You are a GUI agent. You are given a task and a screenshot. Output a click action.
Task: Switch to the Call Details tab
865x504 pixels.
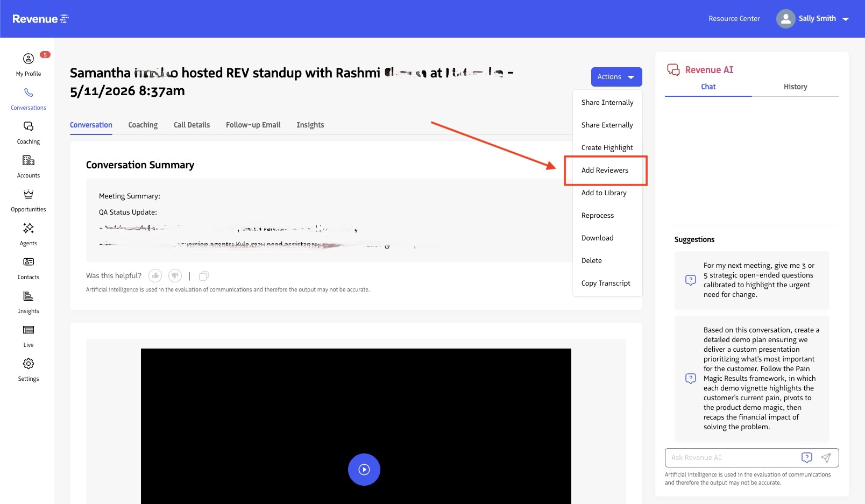coord(192,125)
